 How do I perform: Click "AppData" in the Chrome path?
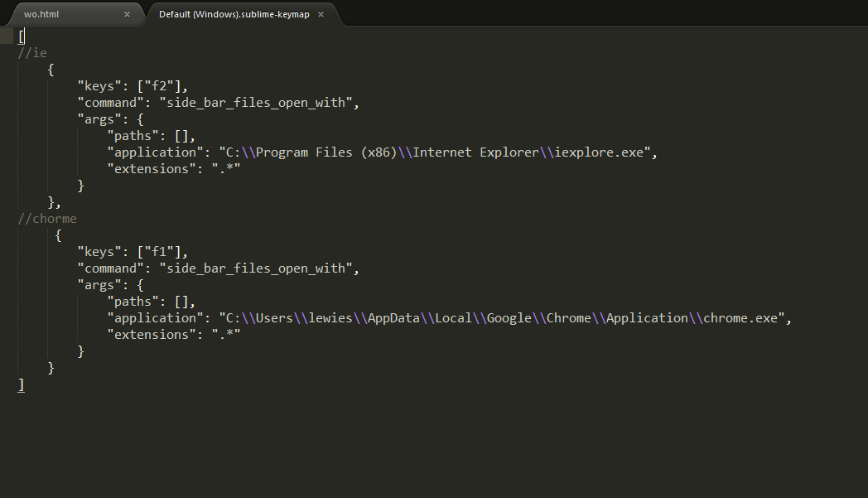coord(393,318)
